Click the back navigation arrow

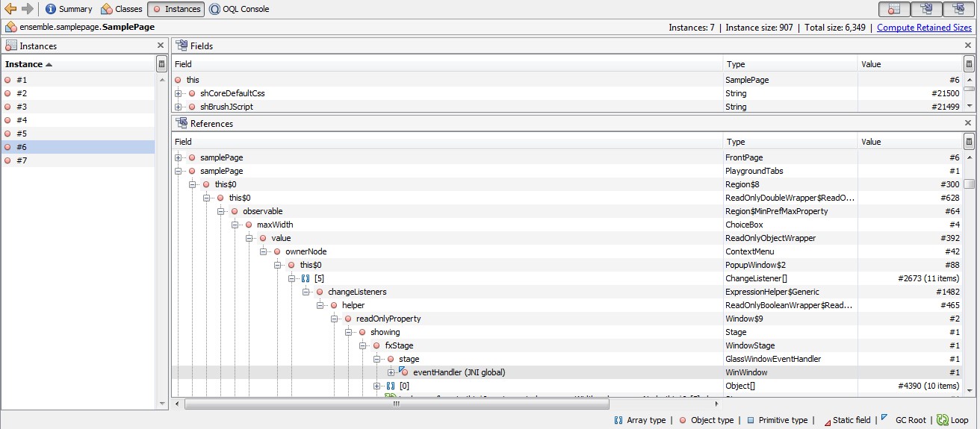pyautogui.click(x=10, y=9)
